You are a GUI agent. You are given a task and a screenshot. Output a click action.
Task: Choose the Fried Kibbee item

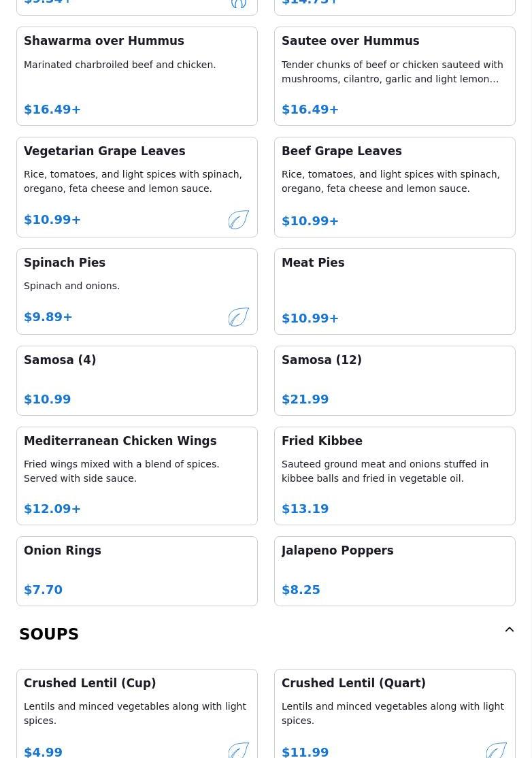click(395, 476)
